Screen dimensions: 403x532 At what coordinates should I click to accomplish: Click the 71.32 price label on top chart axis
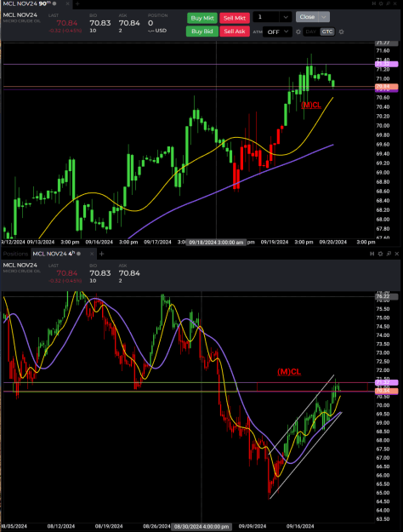[x=386, y=64]
